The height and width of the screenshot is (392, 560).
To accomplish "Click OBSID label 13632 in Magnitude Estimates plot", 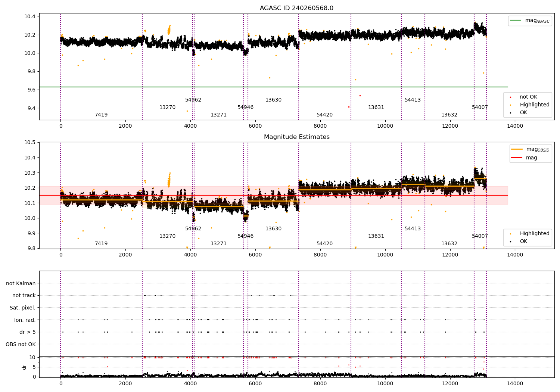I will pos(449,244).
